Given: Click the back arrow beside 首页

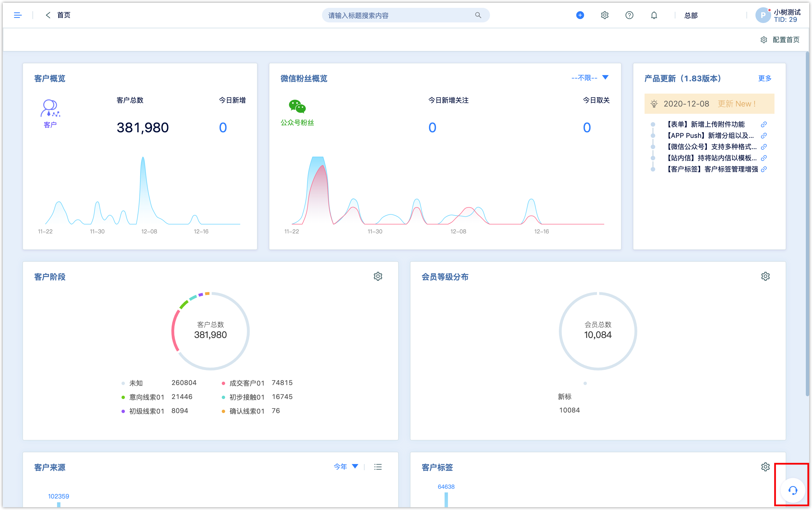Looking at the screenshot, I should 48,15.
